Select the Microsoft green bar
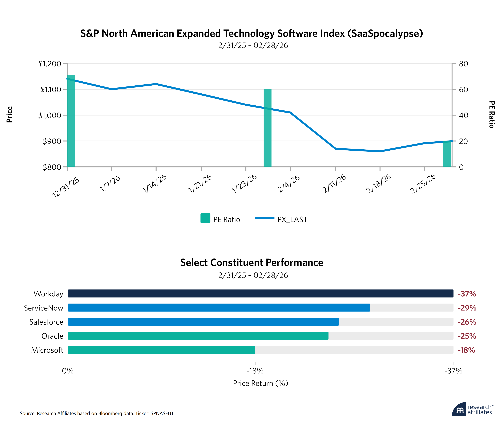This screenshot has height=434, width=504. [161, 350]
